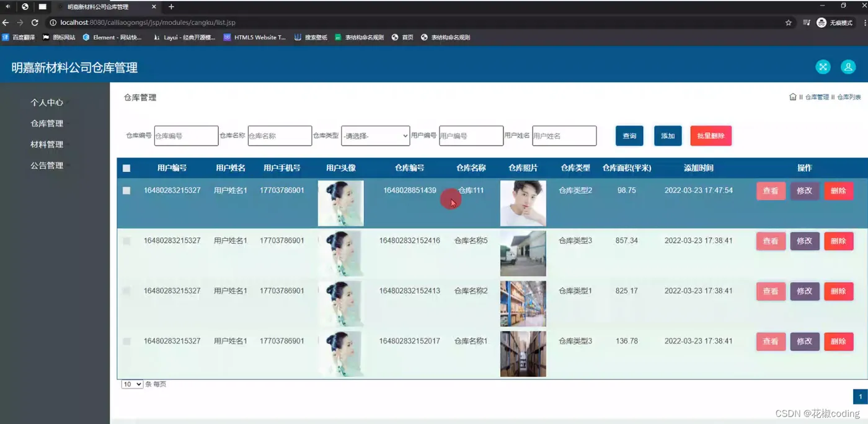Click 修改 for 仓库111 row
This screenshot has width=868, height=424.
click(x=805, y=191)
